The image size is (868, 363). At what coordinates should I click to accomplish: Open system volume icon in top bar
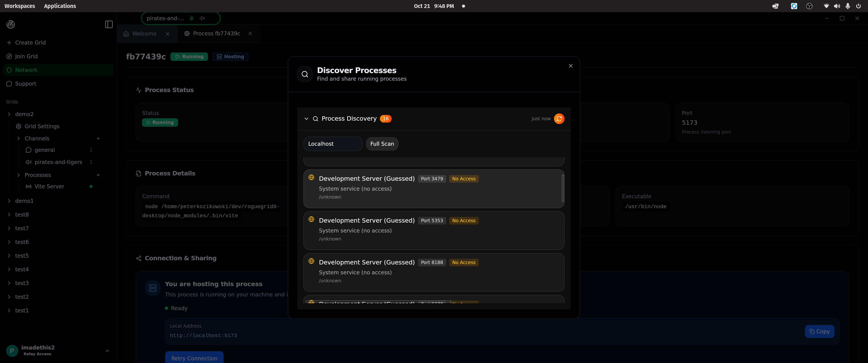point(837,6)
